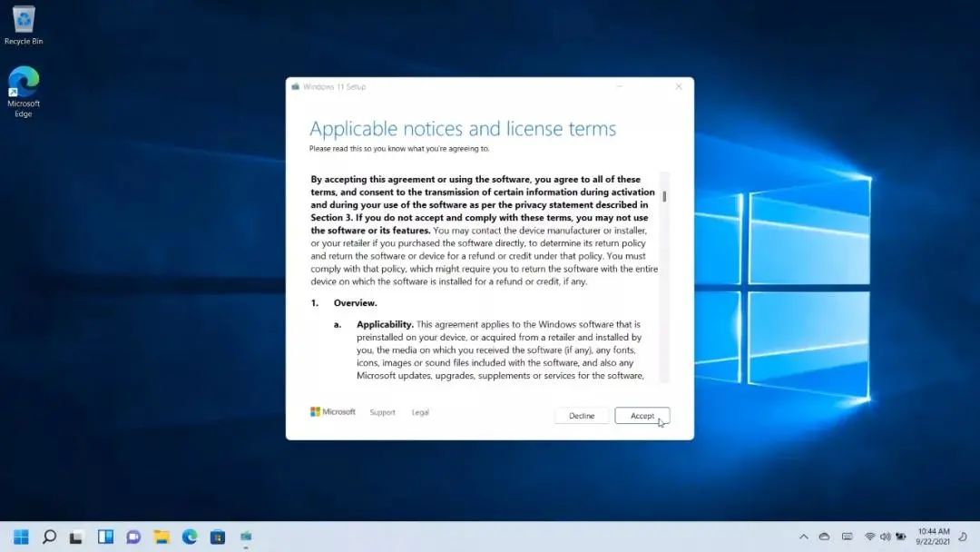The height and width of the screenshot is (552, 980).
Task: Launch Microsoft Teams Chat
Action: pyautogui.click(x=133, y=537)
